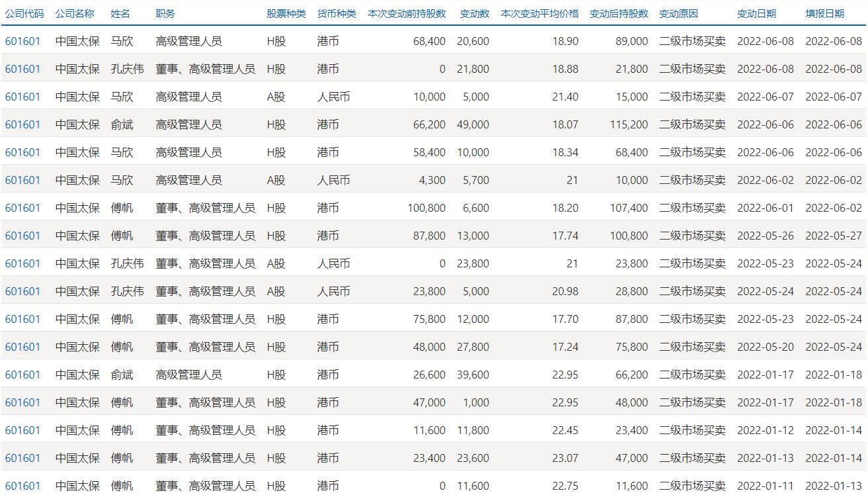This screenshot has height=497, width=868.
Task: Click the 公司名称 column header
Action: (x=75, y=13)
